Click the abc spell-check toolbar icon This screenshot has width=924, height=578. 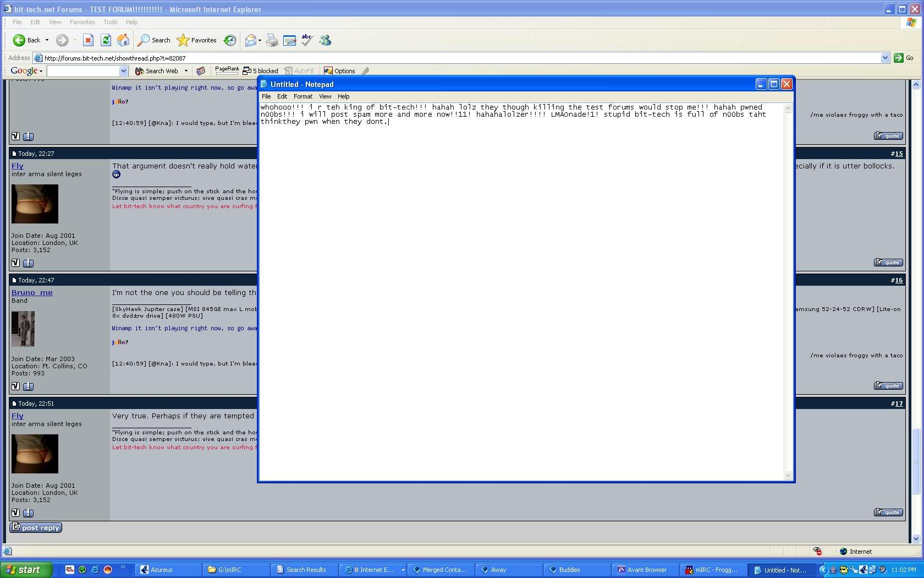coord(307,40)
